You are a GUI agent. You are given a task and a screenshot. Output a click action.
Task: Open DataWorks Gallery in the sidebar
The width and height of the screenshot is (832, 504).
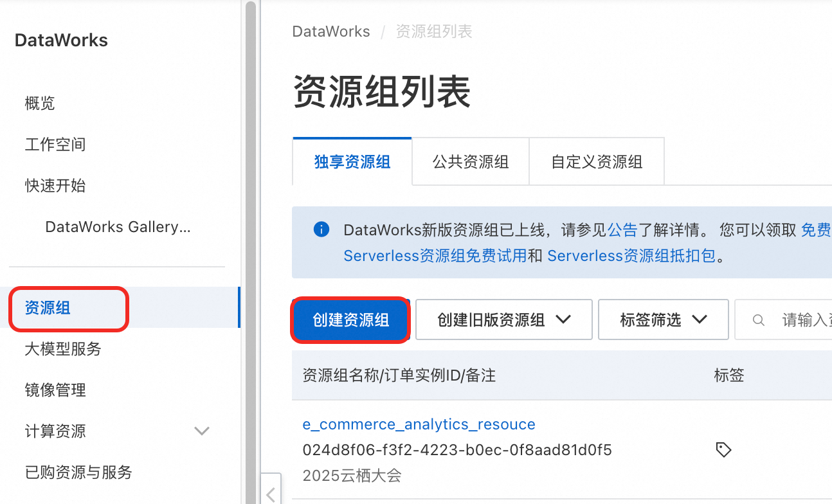point(118,226)
